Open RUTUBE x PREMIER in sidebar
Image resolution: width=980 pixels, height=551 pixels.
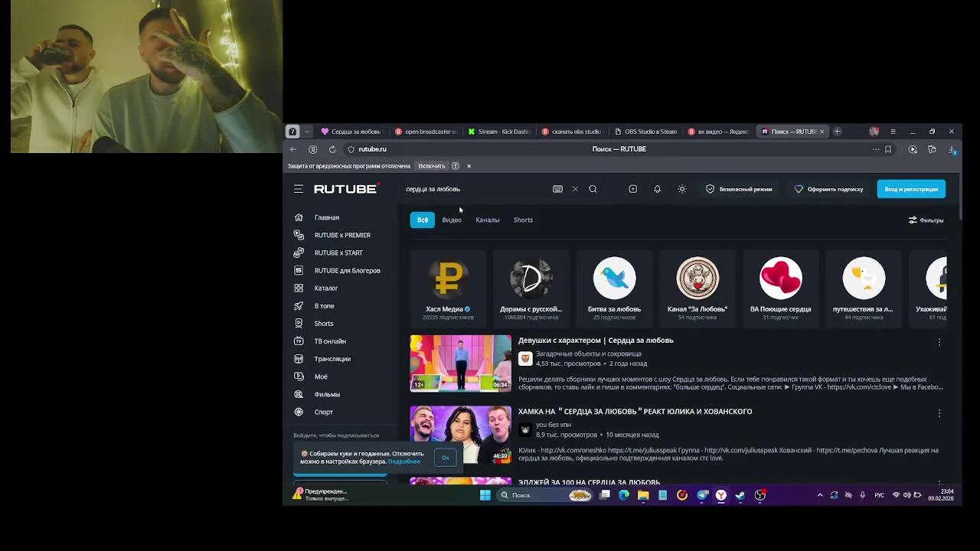pos(341,235)
